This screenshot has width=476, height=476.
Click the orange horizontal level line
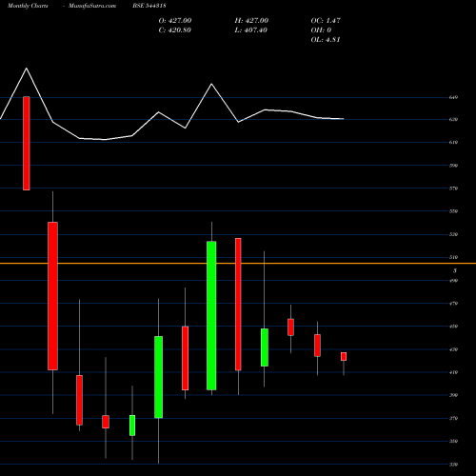[238, 264]
